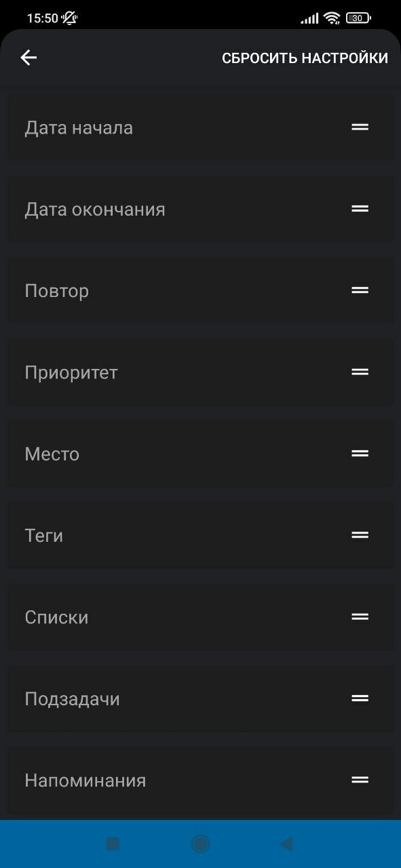Tap the Android recent apps square button
The width and height of the screenshot is (401, 868).
[x=113, y=844]
